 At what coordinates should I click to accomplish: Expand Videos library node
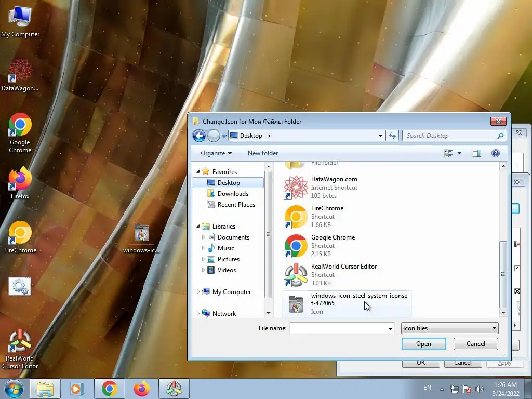click(x=203, y=270)
